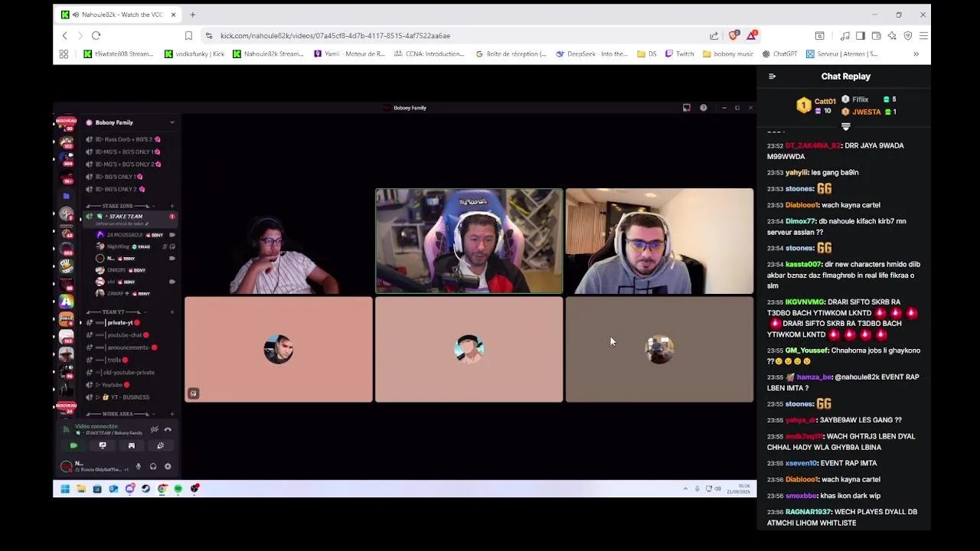The height and width of the screenshot is (551, 980).
Task: Open Steam from the recorded taskbar
Action: pos(145,489)
